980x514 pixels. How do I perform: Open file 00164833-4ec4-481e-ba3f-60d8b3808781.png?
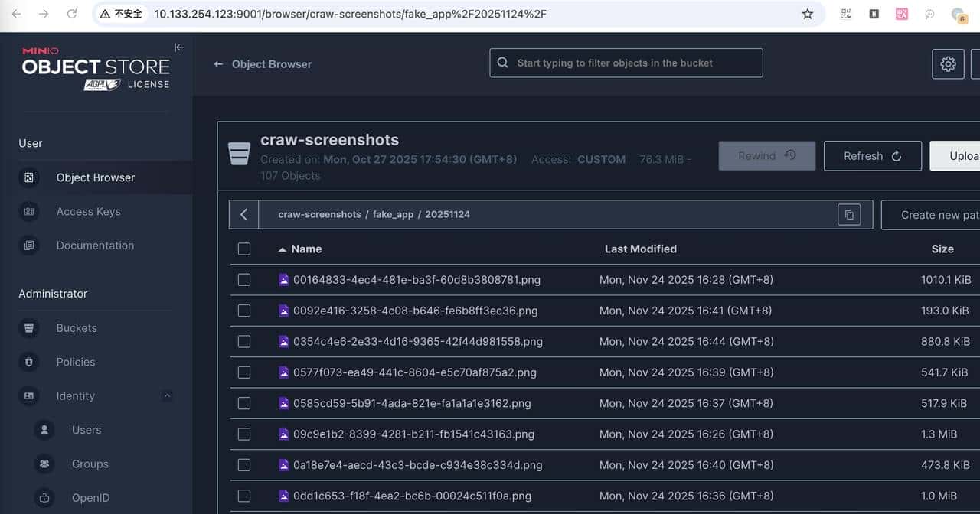click(x=416, y=280)
